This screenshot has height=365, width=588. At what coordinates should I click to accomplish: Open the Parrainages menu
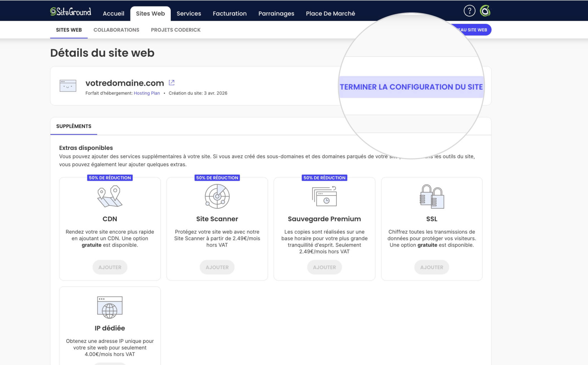coord(276,14)
